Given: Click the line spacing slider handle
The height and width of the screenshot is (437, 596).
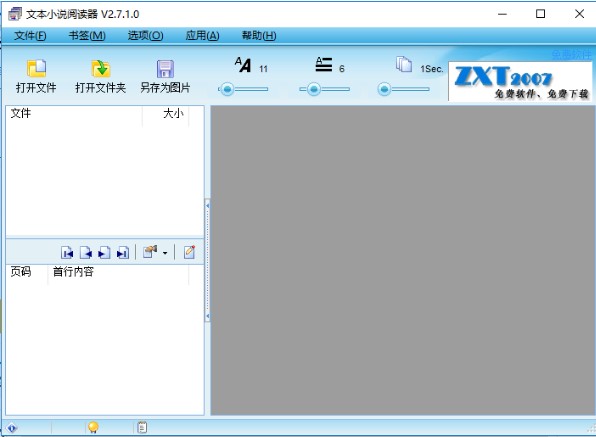Looking at the screenshot, I should pyautogui.click(x=314, y=89).
